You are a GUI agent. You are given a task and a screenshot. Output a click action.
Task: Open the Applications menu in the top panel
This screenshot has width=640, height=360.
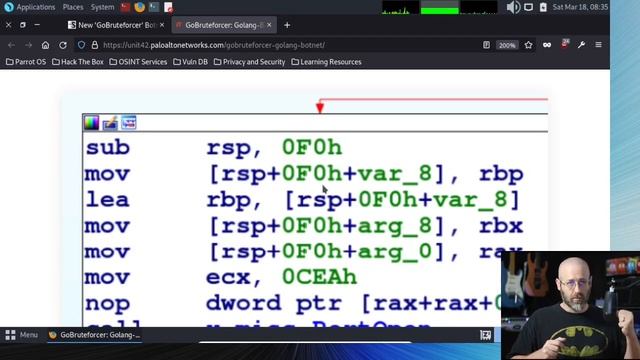click(x=30, y=7)
